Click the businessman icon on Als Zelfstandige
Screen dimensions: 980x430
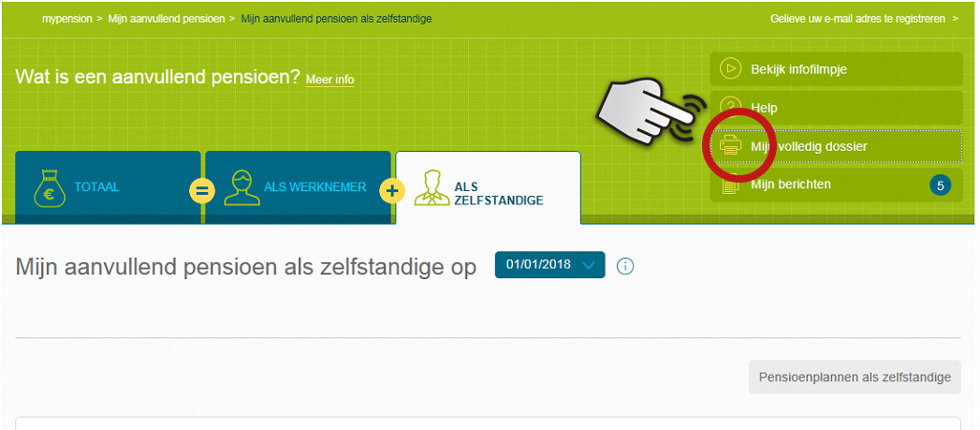pos(431,187)
